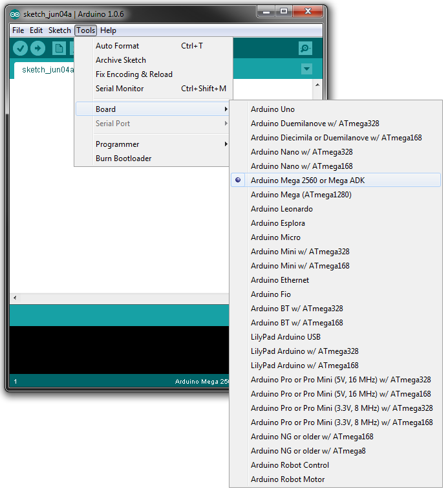This screenshot has width=448, height=493.
Task: Select Pro Mini 3.3V 8 MHz ATmega168
Action: [x=336, y=422]
